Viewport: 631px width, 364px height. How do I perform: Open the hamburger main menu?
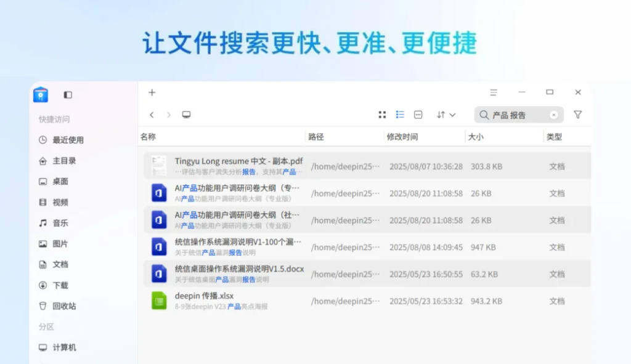494,92
